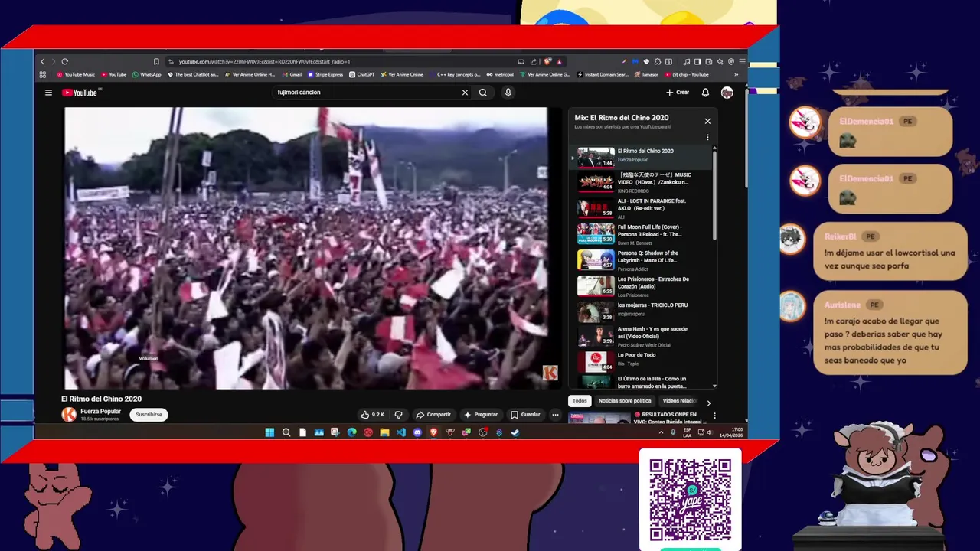Image resolution: width=980 pixels, height=551 pixels.
Task: Show hidden system tray icons chevron
Action: (661, 432)
